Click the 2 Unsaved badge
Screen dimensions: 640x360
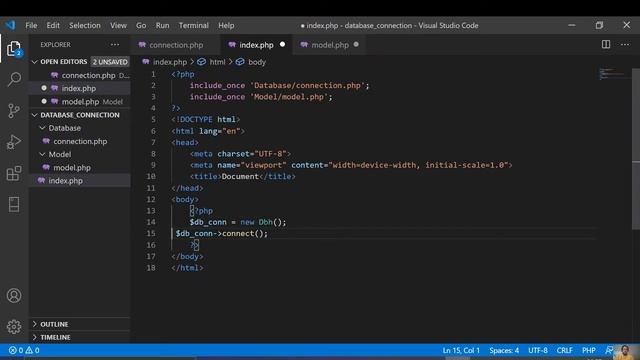[x=110, y=62]
